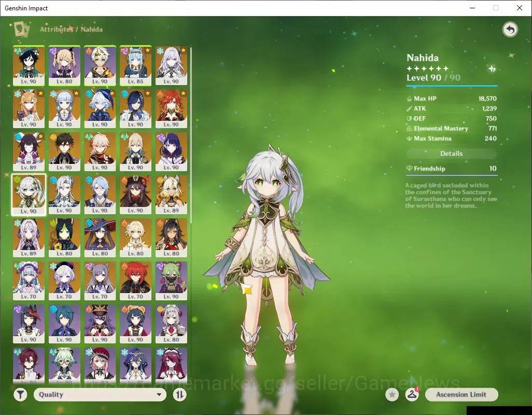Click the Elemental Mastery stat row
The width and height of the screenshot is (532, 415).
[451, 129]
